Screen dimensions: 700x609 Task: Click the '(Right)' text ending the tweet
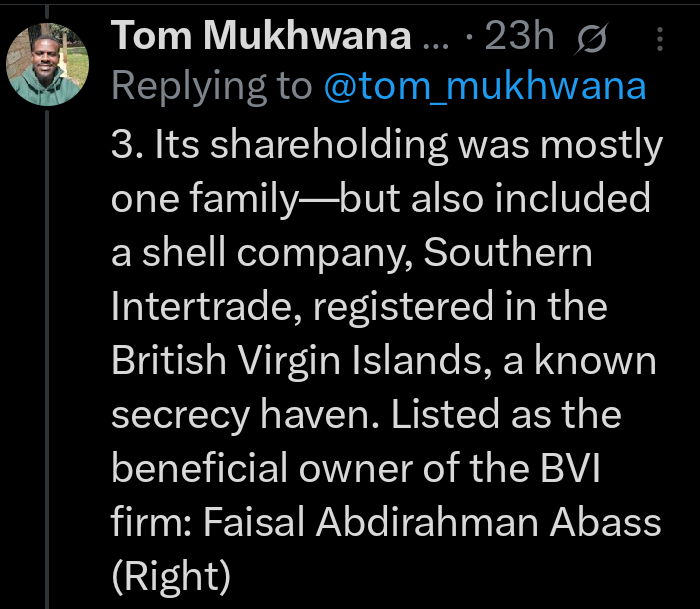pyautogui.click(x=171, y=577)
